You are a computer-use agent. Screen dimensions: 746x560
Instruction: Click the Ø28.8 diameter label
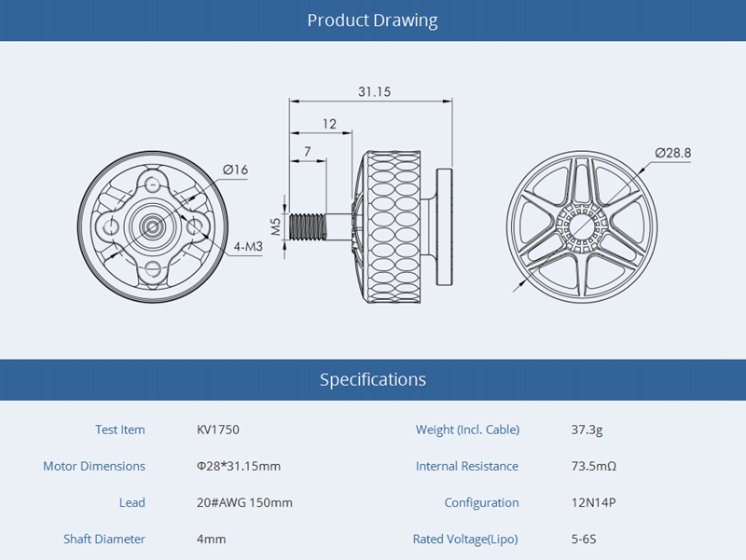(x=672, y=153)
